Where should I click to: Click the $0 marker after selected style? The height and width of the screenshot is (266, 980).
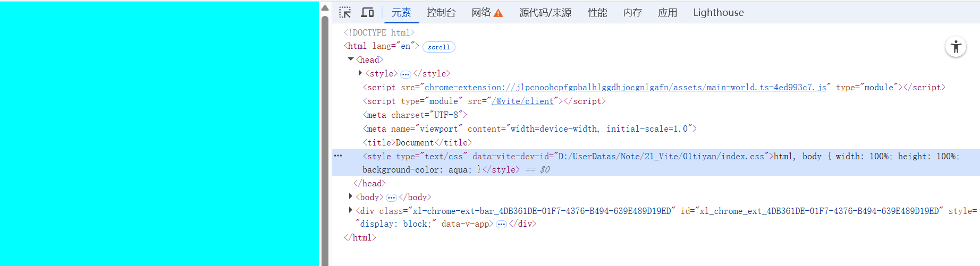tap(545, 169)
